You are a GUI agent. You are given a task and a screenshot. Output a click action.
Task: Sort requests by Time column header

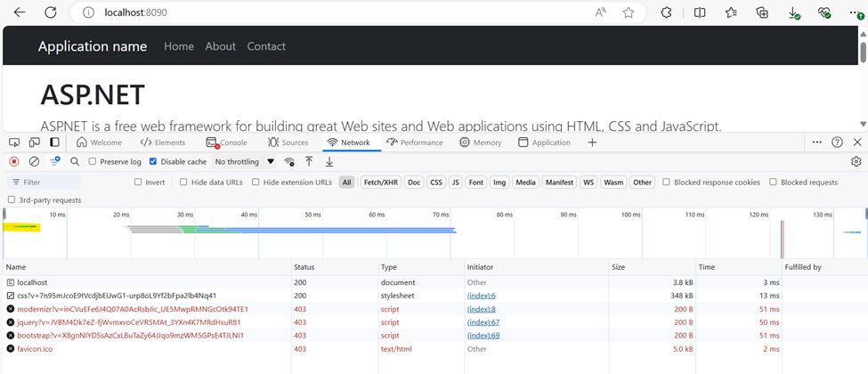(x=738, y=267)
